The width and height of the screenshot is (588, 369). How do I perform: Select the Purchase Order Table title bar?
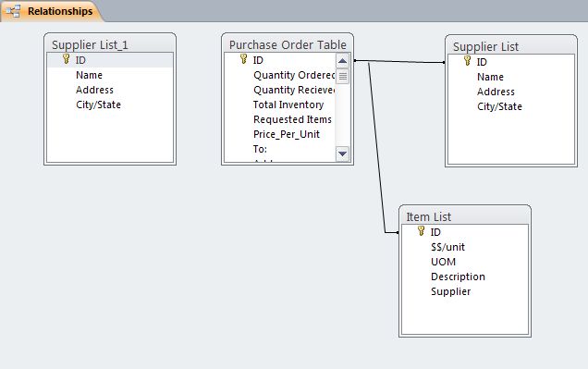click(x=288, y=44)
